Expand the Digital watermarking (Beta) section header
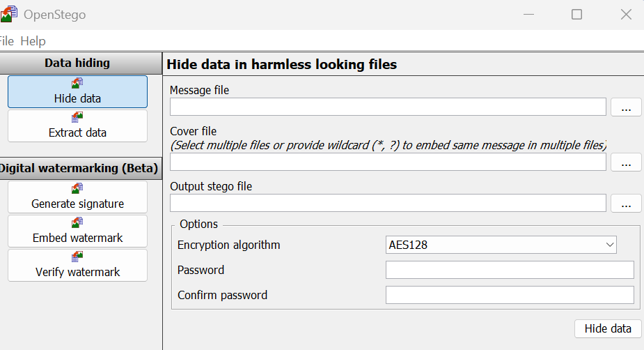This screenshot has width=644, height=350. (x=79, y=168)
